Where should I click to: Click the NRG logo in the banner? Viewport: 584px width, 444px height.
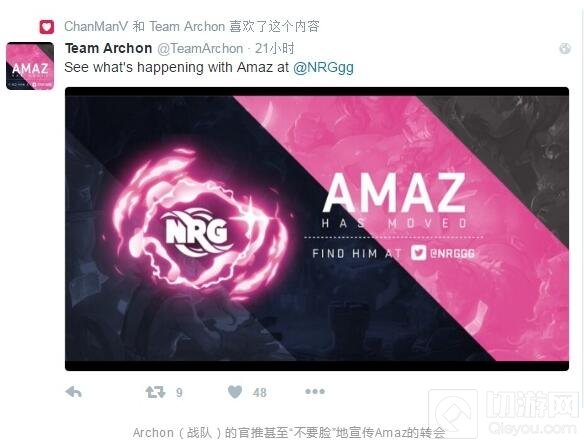pyautogui.click(x=197, y=232)
